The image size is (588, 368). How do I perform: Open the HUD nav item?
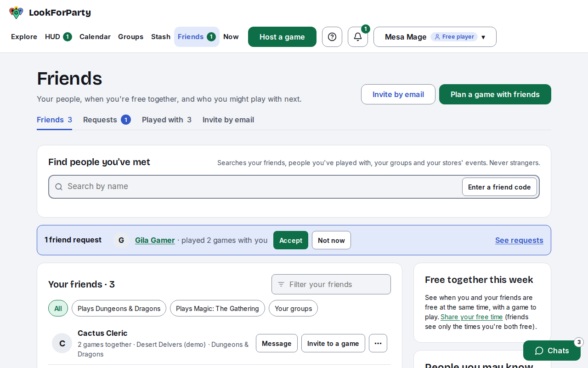[58, 37]
